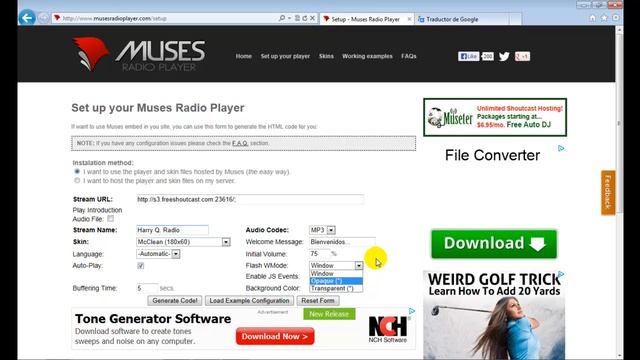Open the Skin dropdown McClean (180x60)
The height and width of the screenshot is (360, 640).
point(183,242)
